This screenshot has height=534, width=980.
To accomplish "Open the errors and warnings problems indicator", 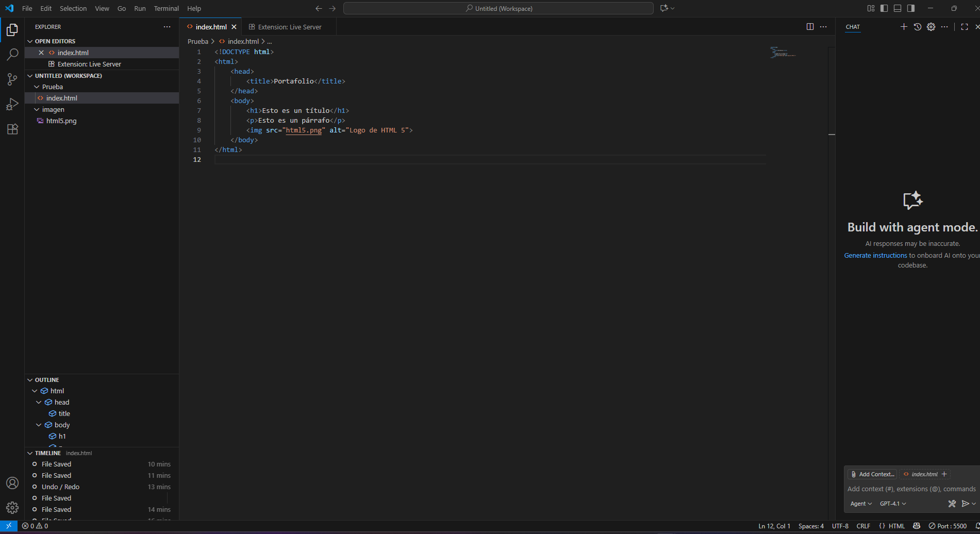I will pos(35,526).
